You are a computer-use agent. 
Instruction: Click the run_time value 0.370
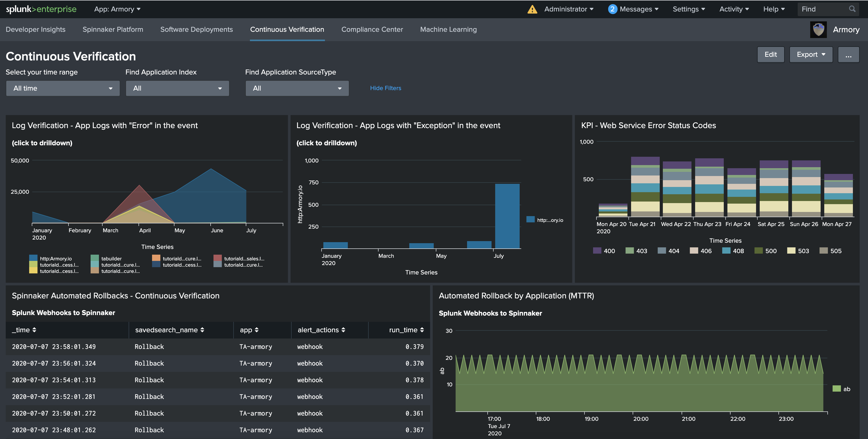(x=414, y=363)
